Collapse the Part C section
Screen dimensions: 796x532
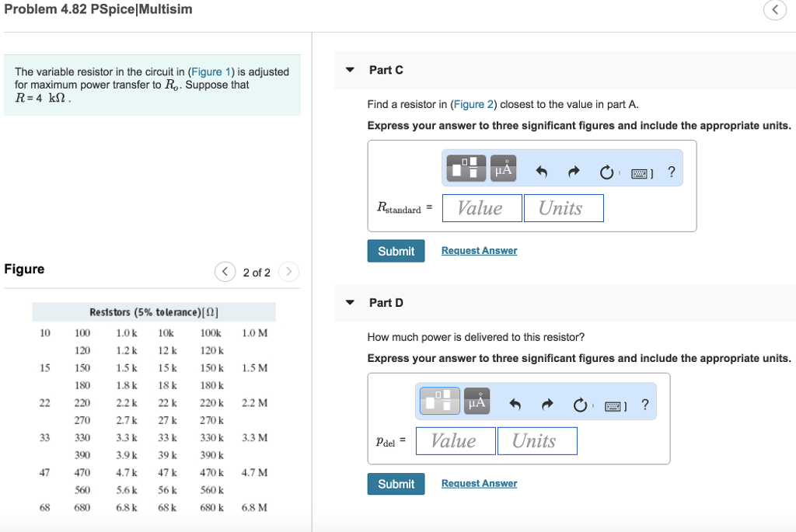pyautogui.click(x=350, y=70)
